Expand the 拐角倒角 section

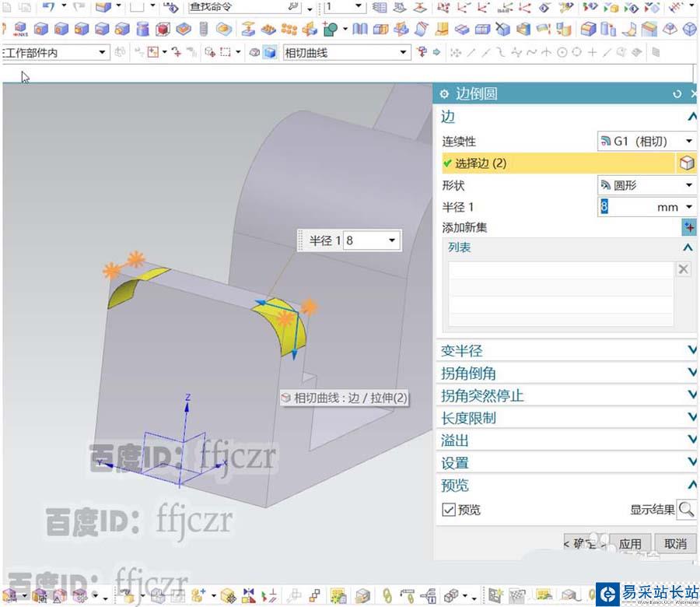566,373
